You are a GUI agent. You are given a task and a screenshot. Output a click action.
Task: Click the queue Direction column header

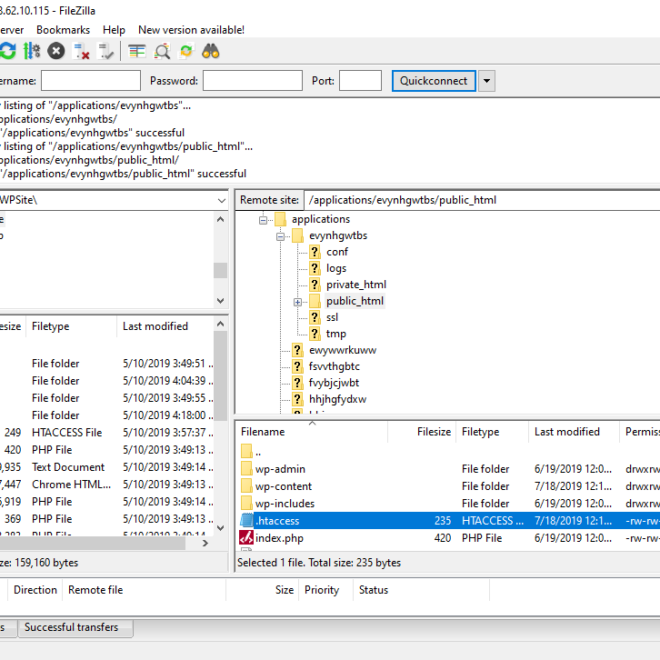35,590
